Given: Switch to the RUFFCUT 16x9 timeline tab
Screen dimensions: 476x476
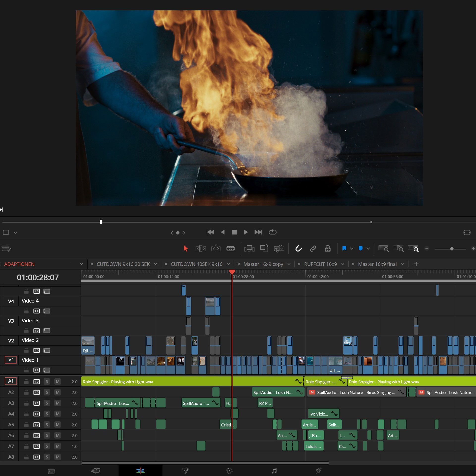Looking at the screenshot, I should coord(321,264).
